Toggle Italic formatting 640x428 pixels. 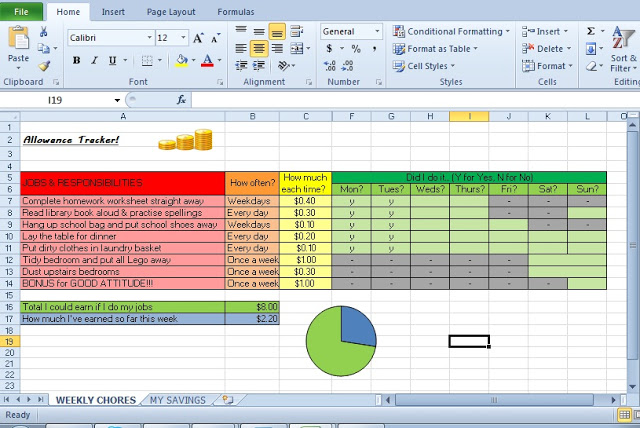click(x=93, y=61)
